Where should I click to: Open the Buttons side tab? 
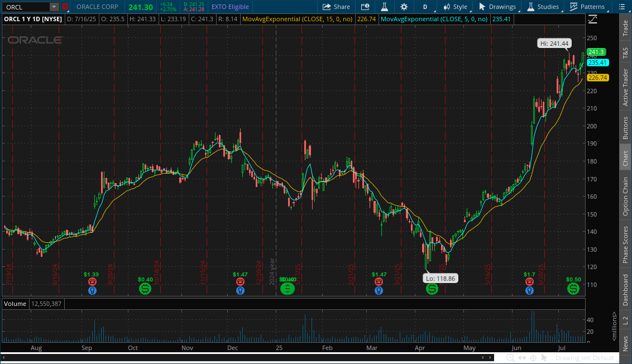pos(625,128)
